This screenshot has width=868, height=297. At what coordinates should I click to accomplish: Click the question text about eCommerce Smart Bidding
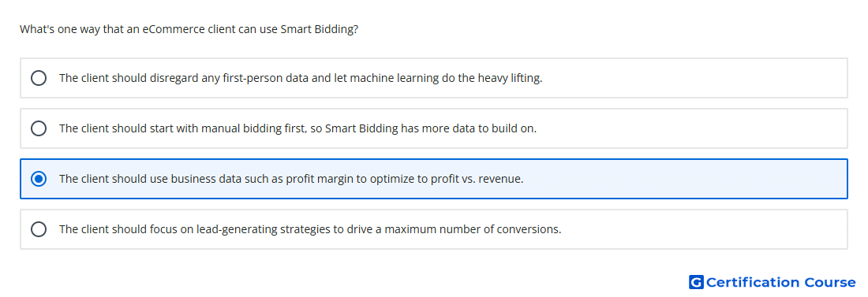point(189,29)
